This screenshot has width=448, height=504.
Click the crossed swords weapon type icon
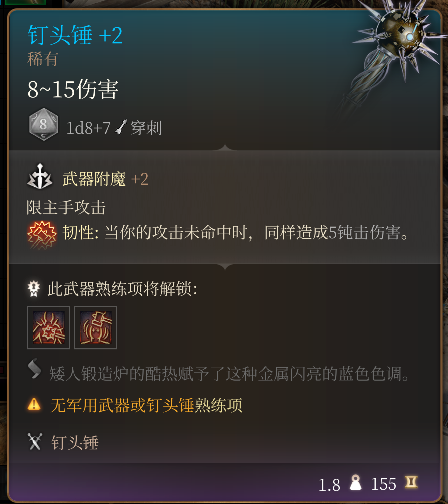coord(35,442)
